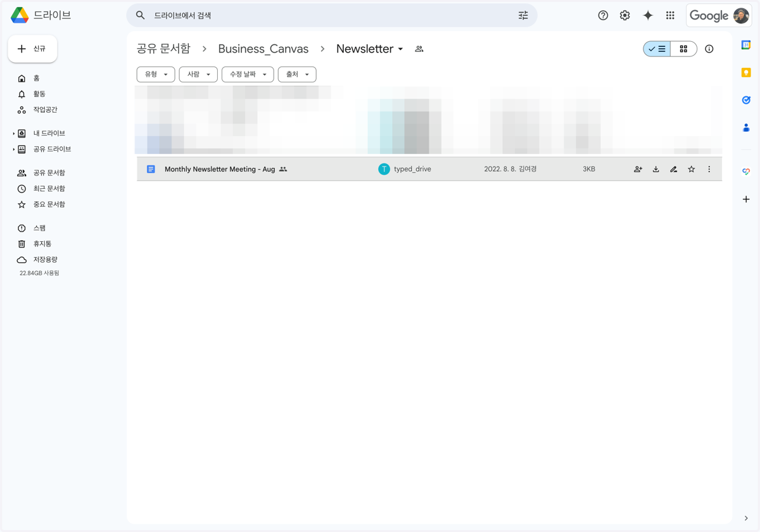Image resolution: width=760 pixels, height=532 pixels.
Task: Open 공유 드라이브 in sidebar
Action: [52, 149]
